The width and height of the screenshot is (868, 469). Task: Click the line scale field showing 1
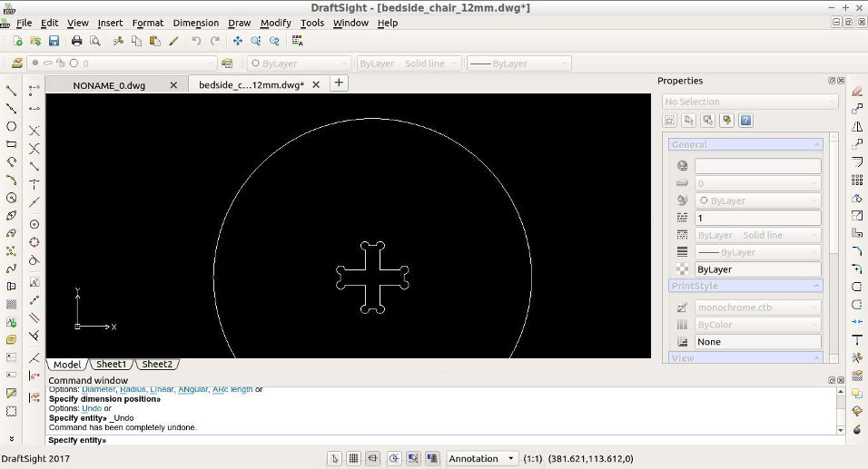[758, 218]
